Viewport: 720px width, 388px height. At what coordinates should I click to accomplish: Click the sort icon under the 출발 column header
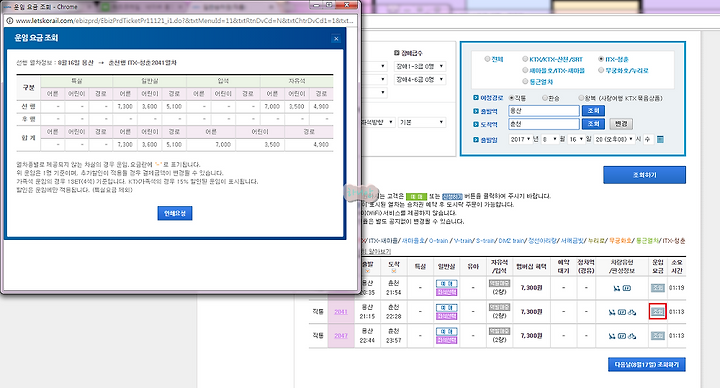click(367, 271)
